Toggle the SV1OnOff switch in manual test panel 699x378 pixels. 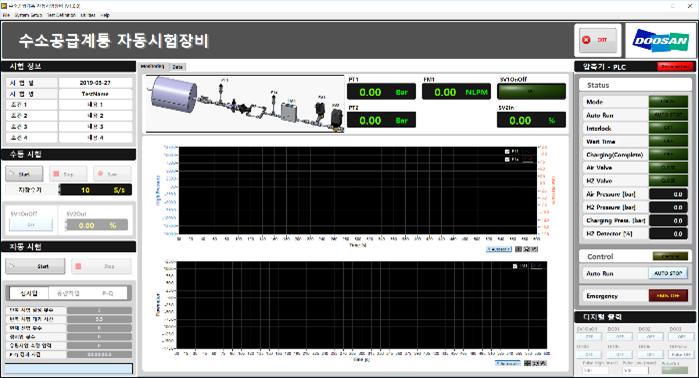(31, 225)
